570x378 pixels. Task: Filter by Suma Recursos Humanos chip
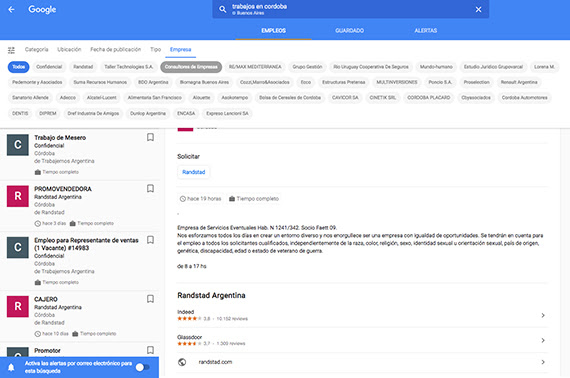click(100, 83)
